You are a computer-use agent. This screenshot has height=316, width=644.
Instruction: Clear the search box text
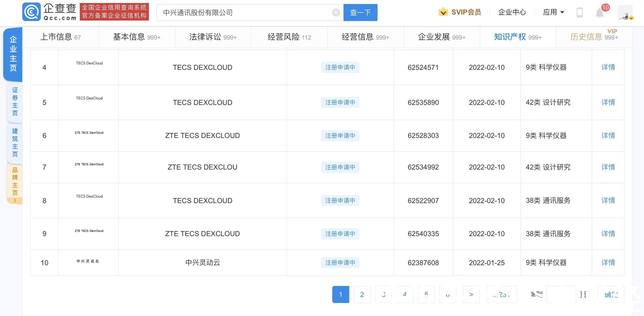point(336,13)
